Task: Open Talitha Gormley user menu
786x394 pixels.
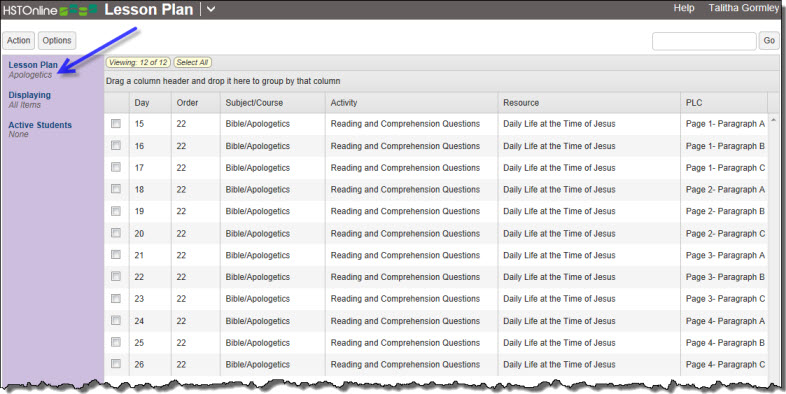Action: coord(744,8)
